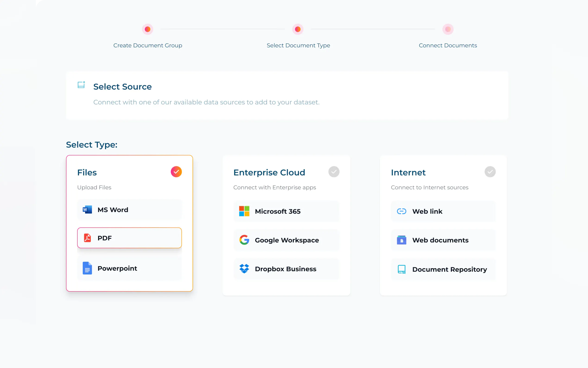588x368 pixels.
Task: Choose the MS Word option label
Action: [113, 210]
